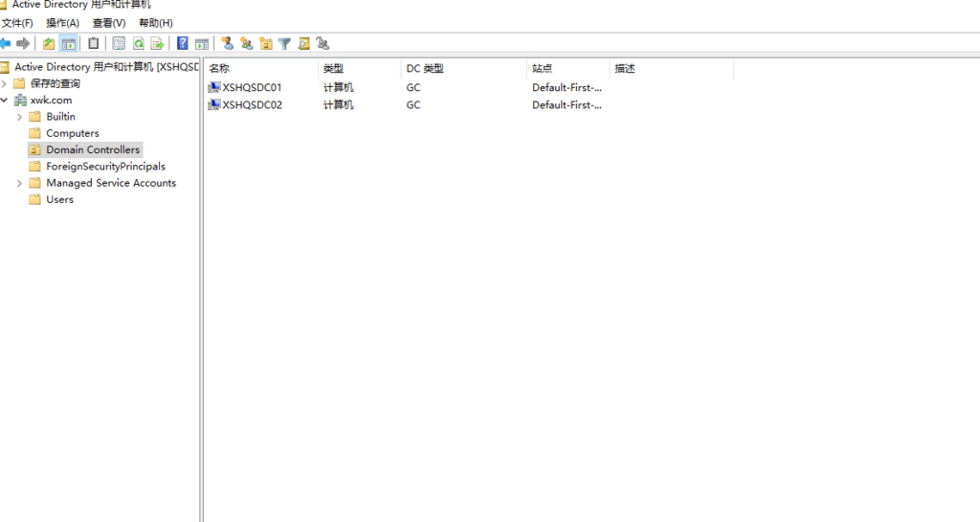The width and height of the screenshot is (980, 522).
Task: Create a new user in current container
Action: point(228,43)
